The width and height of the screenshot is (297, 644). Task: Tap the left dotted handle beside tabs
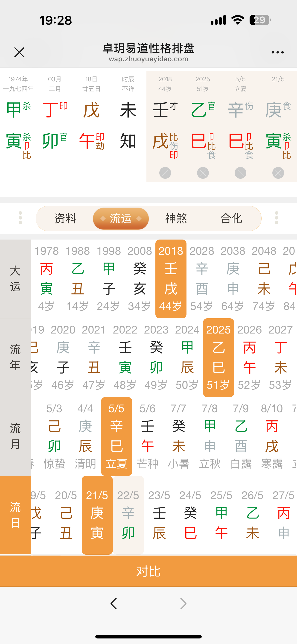click(x=20, y=218)
